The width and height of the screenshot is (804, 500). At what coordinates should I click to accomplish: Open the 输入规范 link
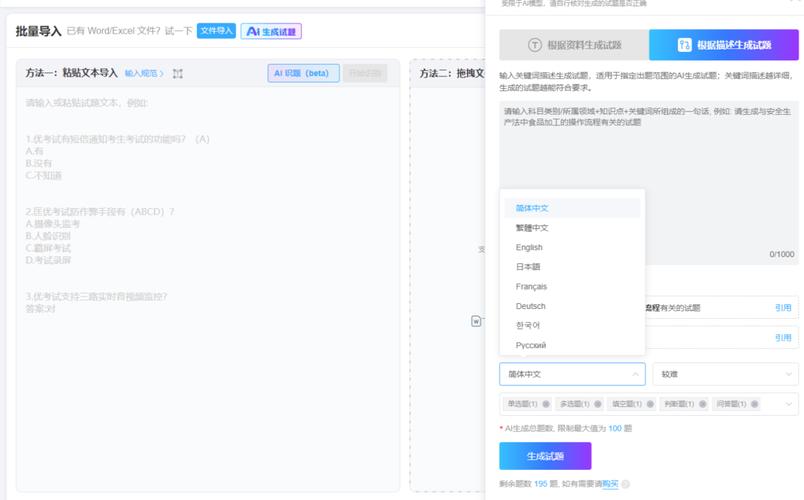(144, 73)
